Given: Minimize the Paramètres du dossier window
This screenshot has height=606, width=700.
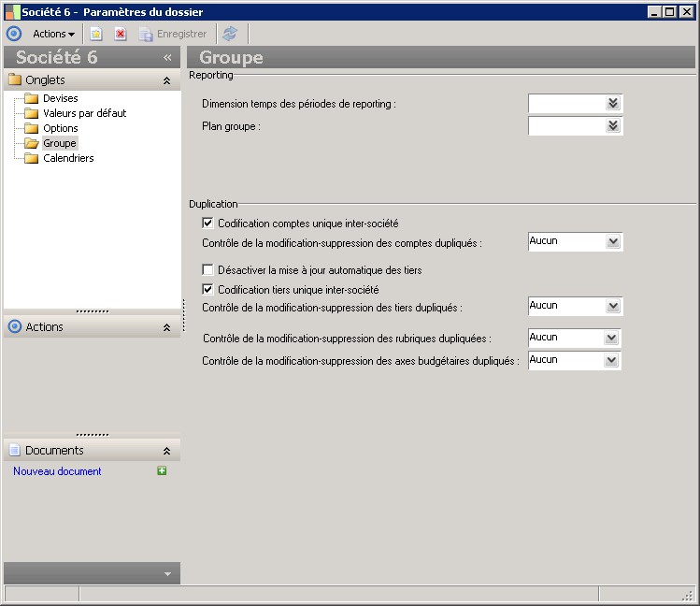Looking at the screenshot, I should 654,11.
